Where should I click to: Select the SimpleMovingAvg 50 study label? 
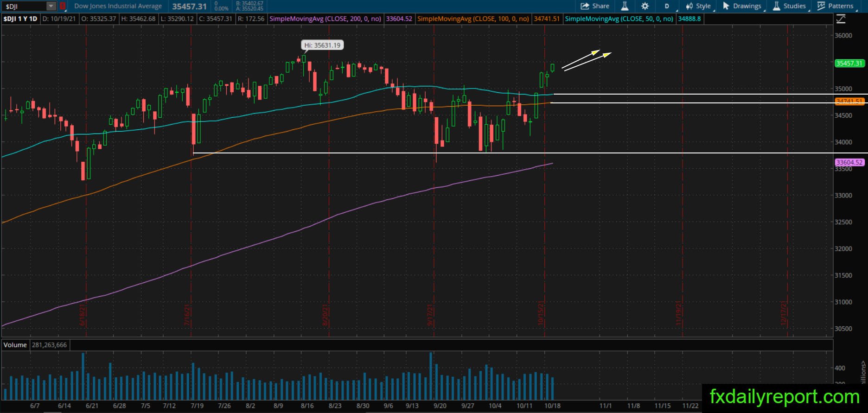click(x=619, y=19)
